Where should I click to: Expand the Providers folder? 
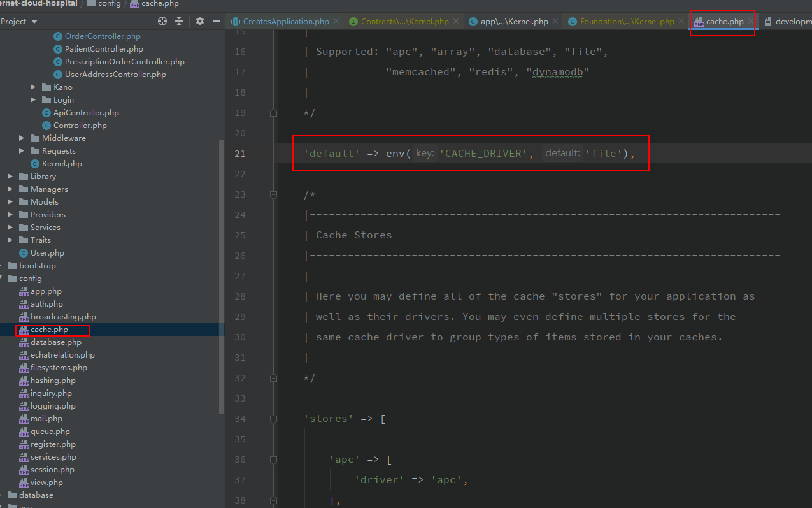tap(10, 215)
